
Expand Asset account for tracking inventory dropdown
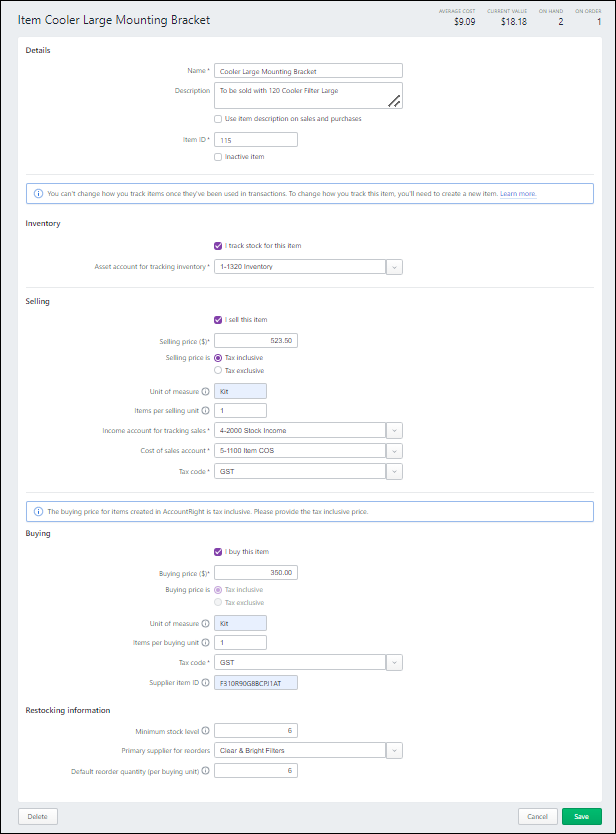click(x=394, y=267)
